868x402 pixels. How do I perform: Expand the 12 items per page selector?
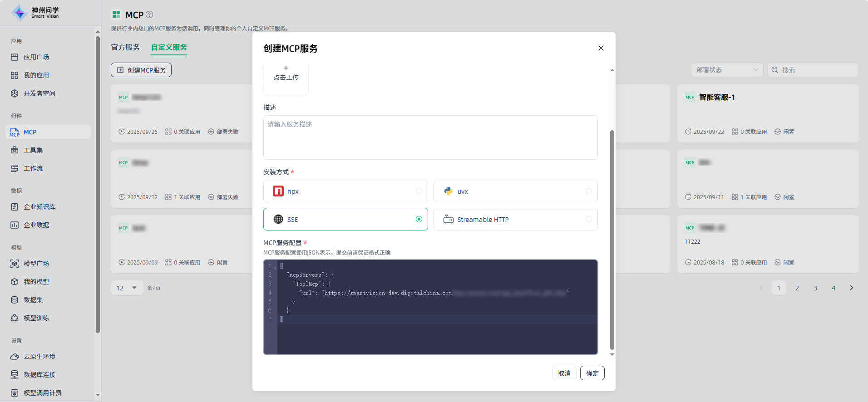(127, 288)
